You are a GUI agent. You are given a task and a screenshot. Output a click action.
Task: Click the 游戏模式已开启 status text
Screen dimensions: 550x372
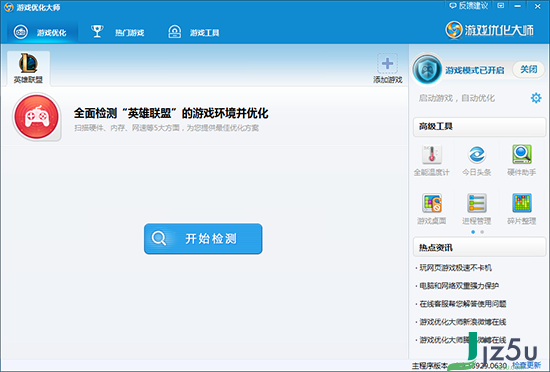point(475,70)
